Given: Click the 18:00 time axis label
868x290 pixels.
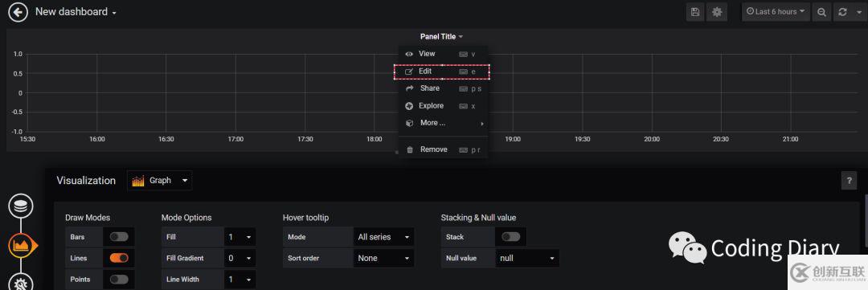Looking at the screenshot, I should [375, 140].
